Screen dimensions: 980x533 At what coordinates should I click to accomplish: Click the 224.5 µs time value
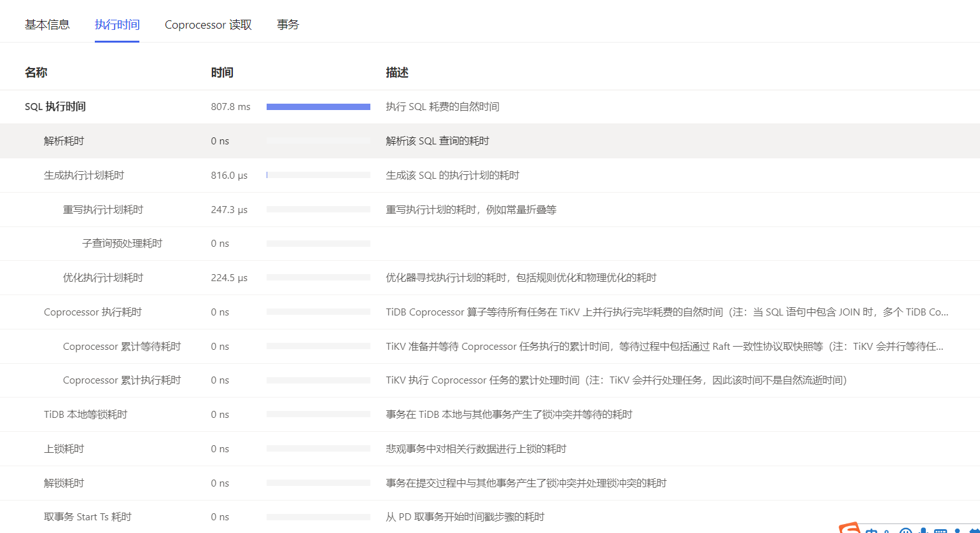[230, 278]
